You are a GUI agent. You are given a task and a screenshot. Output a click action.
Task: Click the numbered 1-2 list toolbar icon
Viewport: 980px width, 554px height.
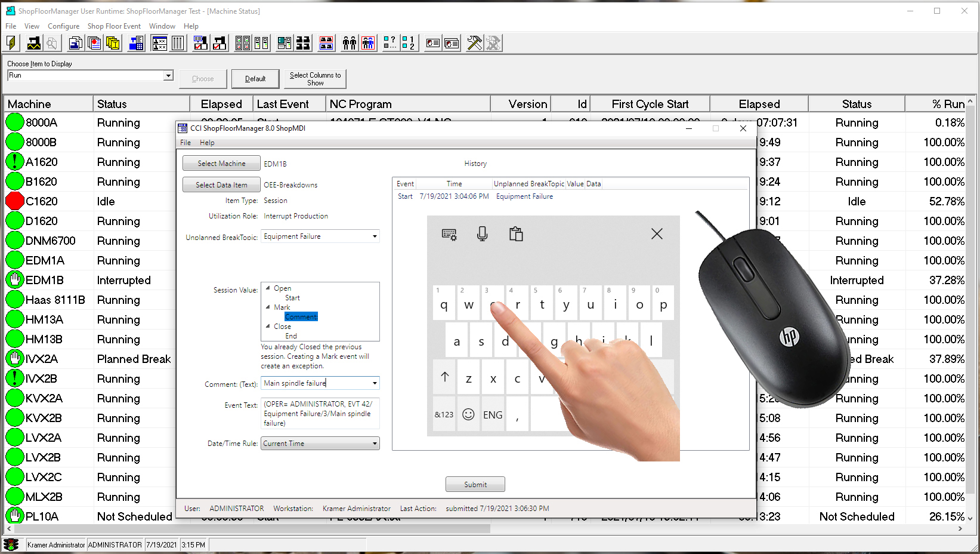pyautogui.click(x=409, y=43)
